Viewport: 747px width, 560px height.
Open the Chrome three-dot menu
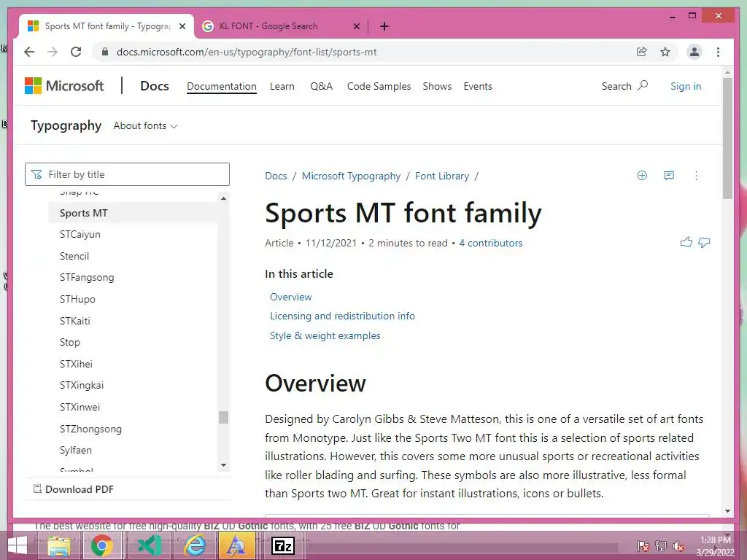click(x=718, y=52)
